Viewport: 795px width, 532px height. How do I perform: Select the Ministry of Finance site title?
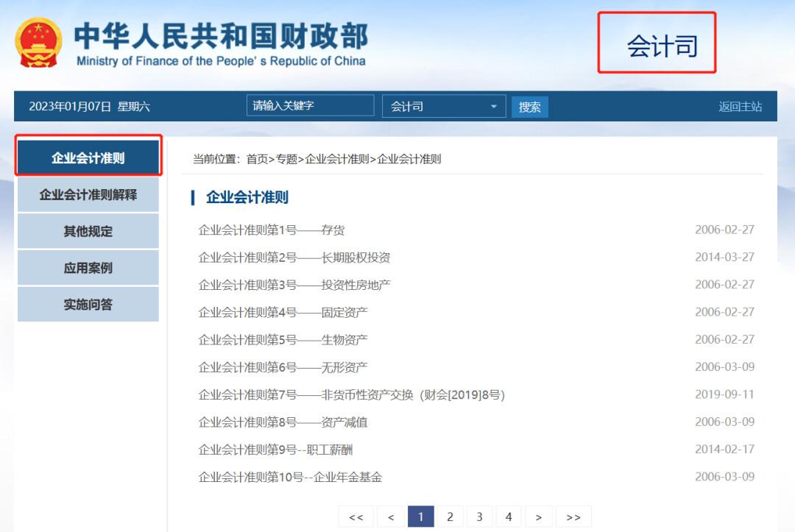pyautogui.click(x=221, y=37)
